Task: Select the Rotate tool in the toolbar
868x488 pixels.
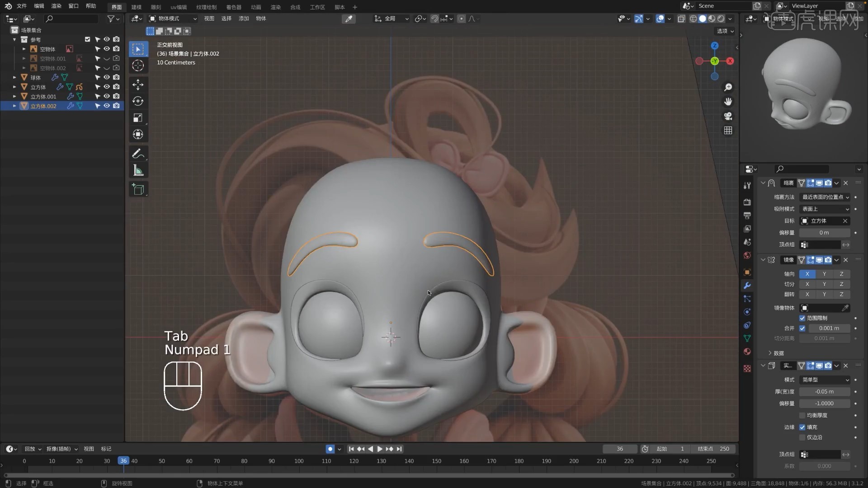Action: pyautogui.click(x=138, y=101)
